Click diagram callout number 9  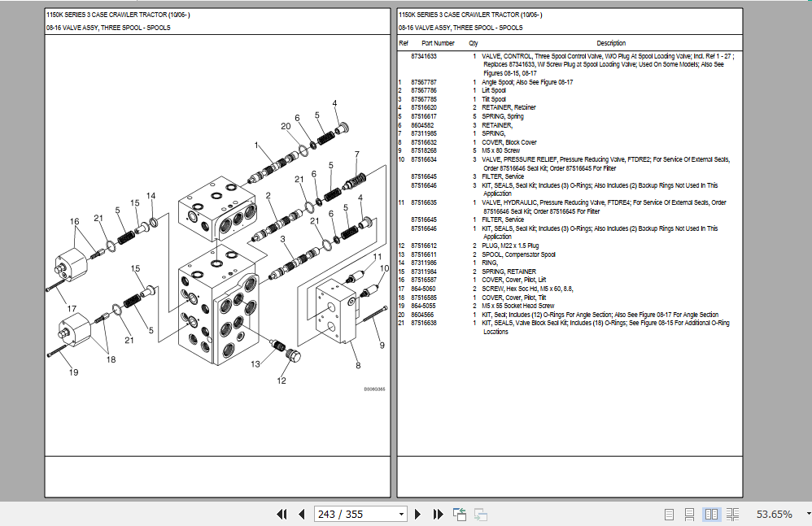point(382,346)
